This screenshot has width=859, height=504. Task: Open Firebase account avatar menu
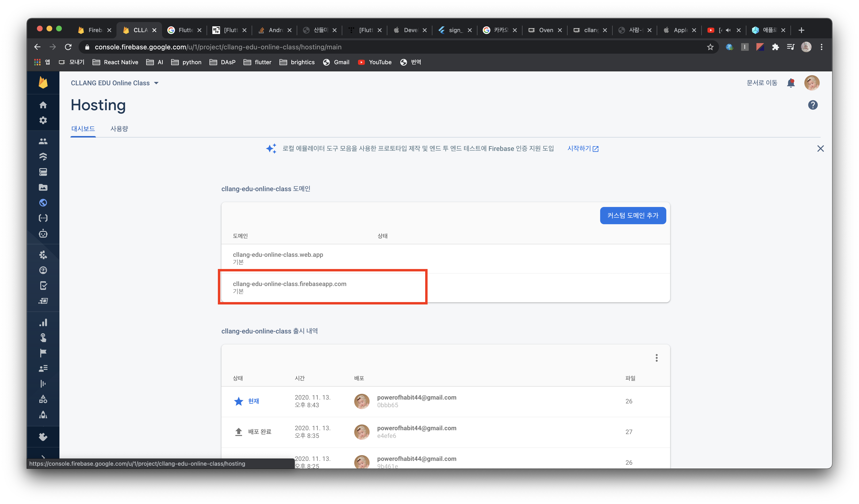pyautogui.click(x=812, y=83)
